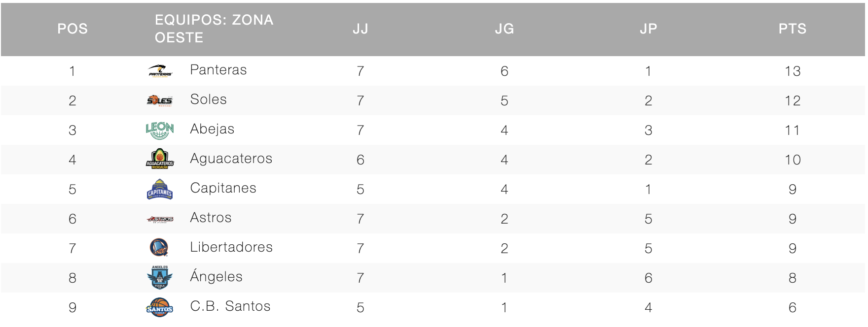Click the Santos basketball logo
Viewport: 868px width, 327px height.
click(160, 307)
